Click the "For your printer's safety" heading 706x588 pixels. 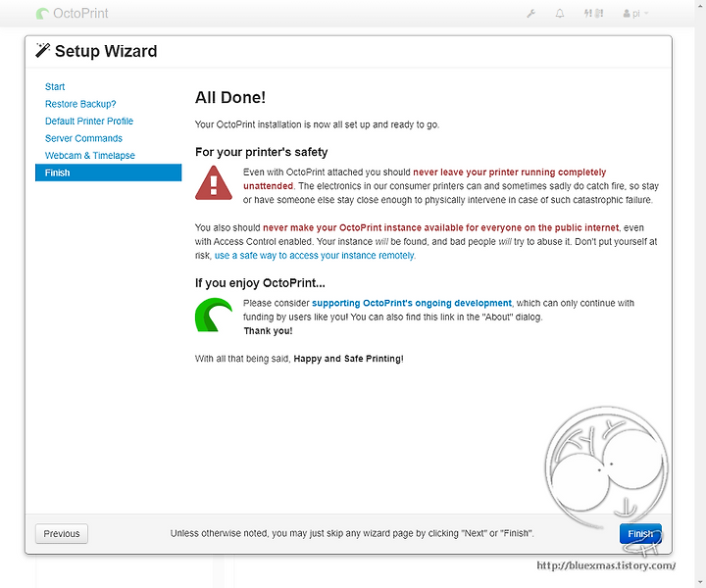coord(261,152)
